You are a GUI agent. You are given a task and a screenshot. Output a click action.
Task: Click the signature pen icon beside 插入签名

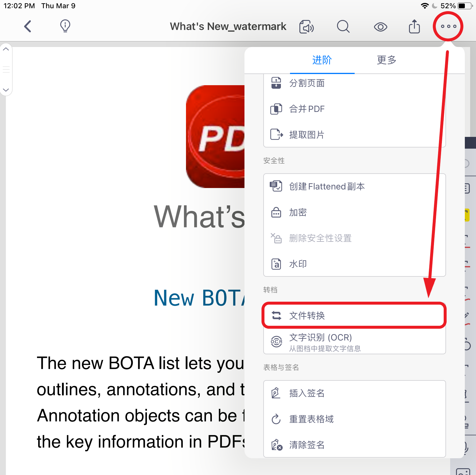pyautogui.click(x=276, y=393)
